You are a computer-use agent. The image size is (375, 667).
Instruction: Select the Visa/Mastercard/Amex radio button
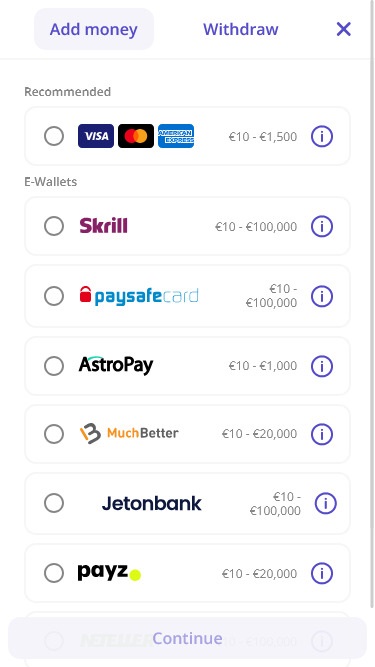pos(54,136)
